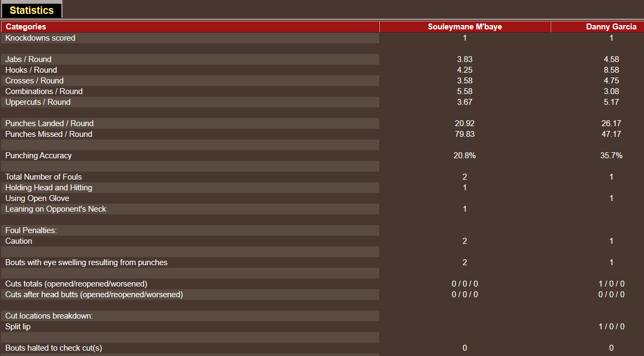644x356 pixels.
Task: Select the Total Number of Fouls row
Action: (x=43, y=176)
